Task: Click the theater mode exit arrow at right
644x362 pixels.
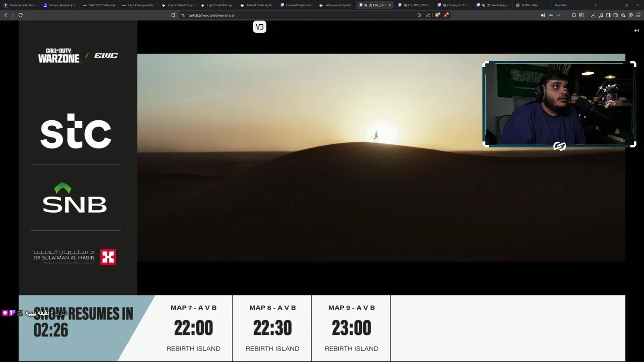Action: tap(636, 30)
